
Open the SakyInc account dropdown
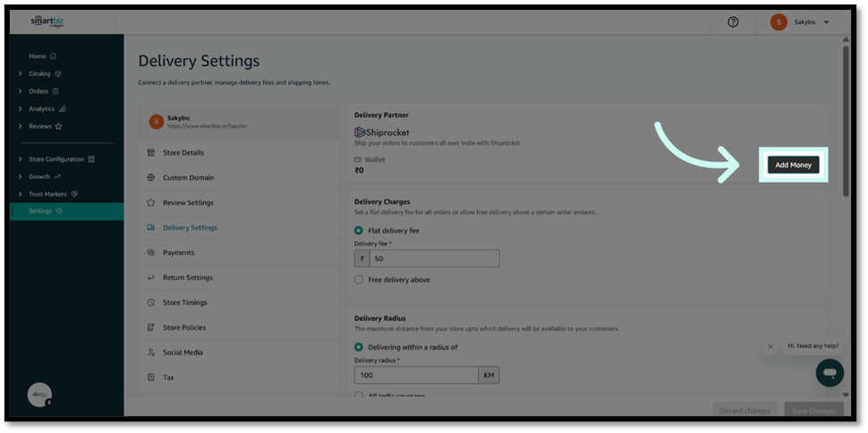801,22
